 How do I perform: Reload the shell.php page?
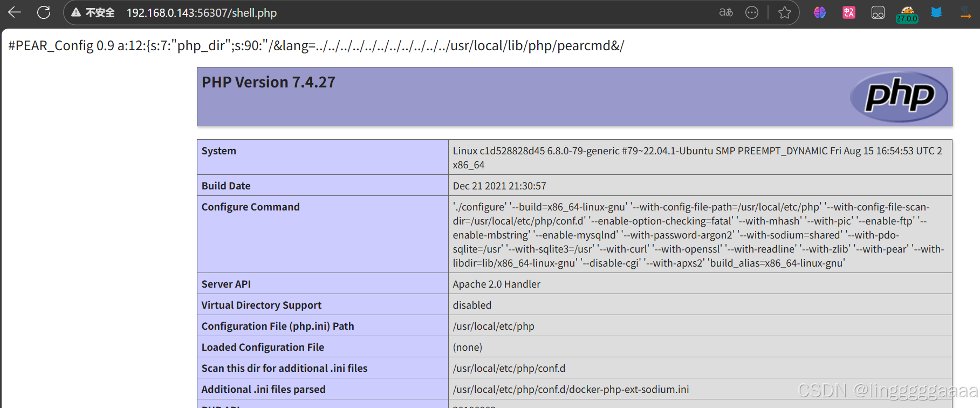(44, 12)
